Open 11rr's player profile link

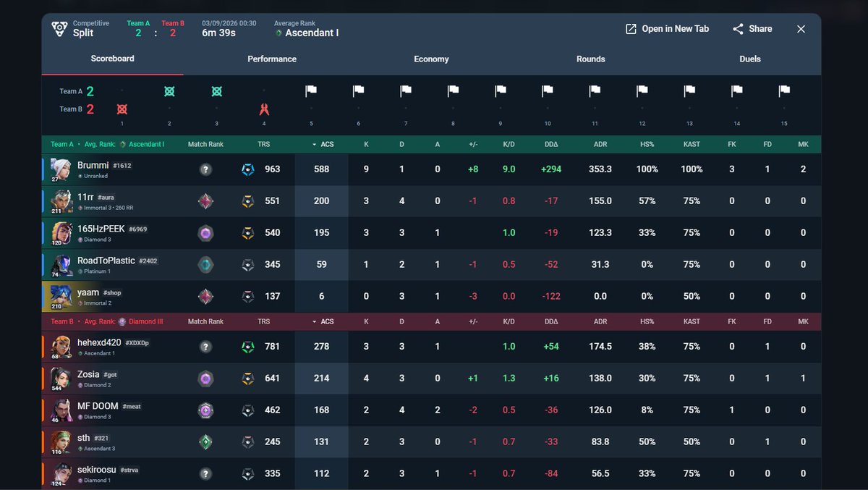pos(85,197)
